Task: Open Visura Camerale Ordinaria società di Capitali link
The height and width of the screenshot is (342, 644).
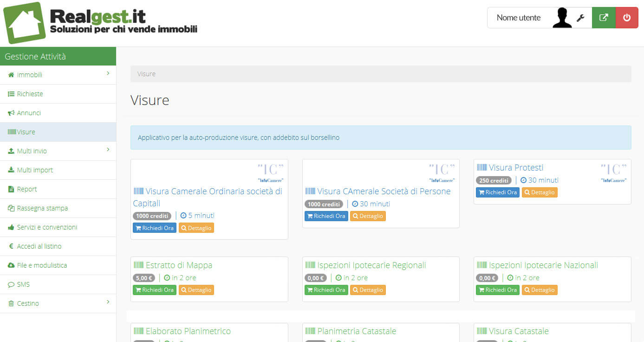Action: (x=208, y=197)
